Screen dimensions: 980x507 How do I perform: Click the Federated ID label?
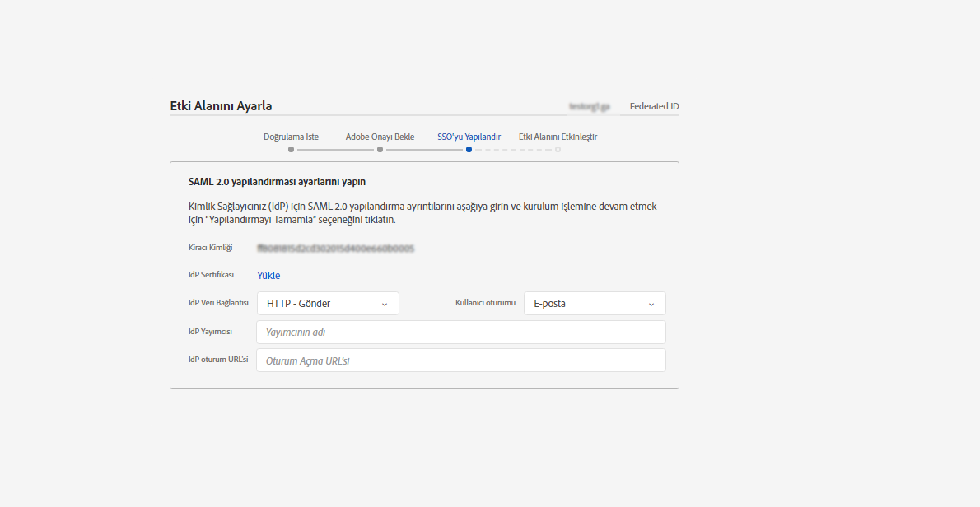(x=654, y=106)
